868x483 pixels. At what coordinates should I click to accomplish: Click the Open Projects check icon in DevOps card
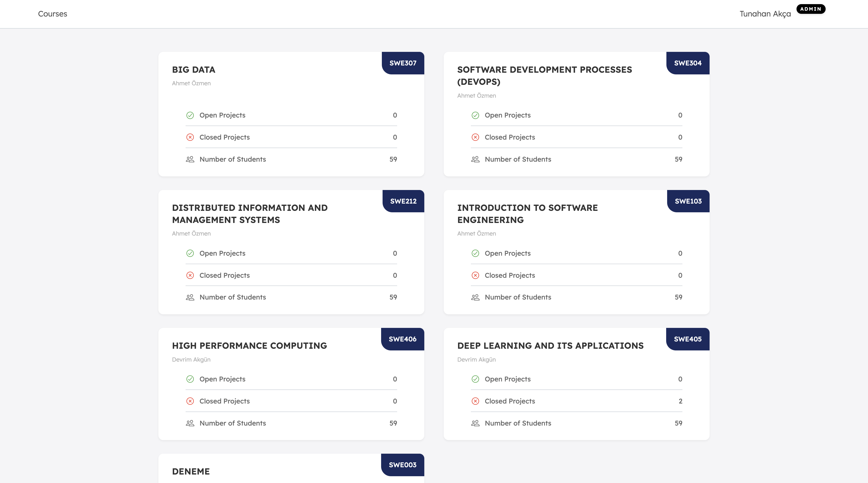475,115
